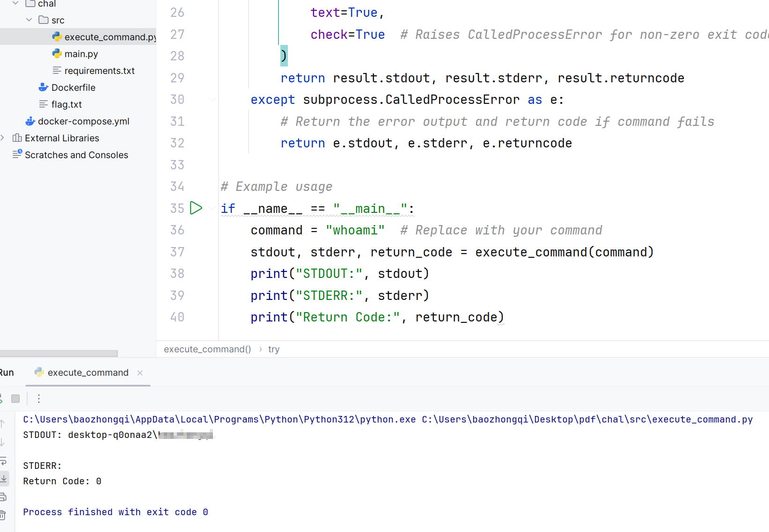Image resolution: width=769 pixels, height=532 pixels.
Task: Open the Dockerfile in the project tree
Action: 73,87
